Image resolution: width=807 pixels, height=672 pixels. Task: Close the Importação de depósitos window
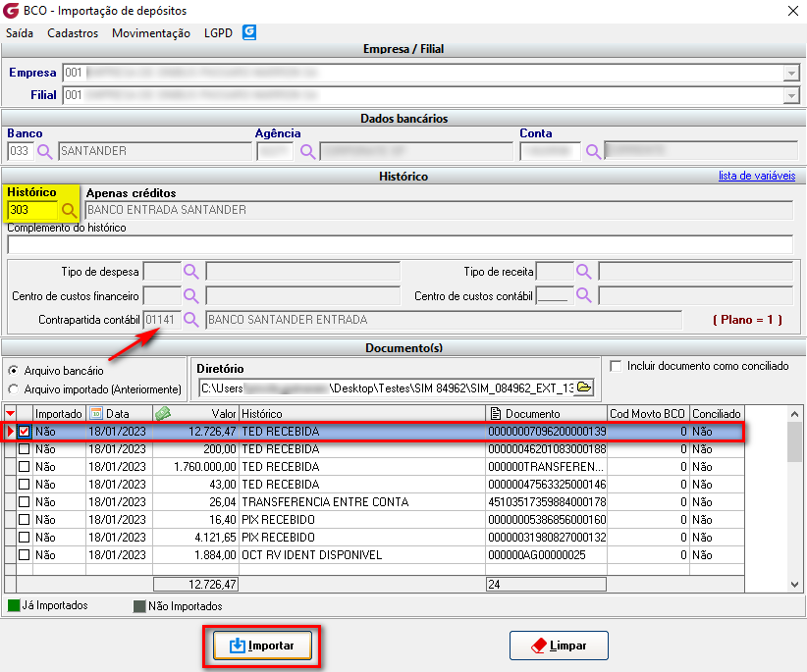(793, 11)
